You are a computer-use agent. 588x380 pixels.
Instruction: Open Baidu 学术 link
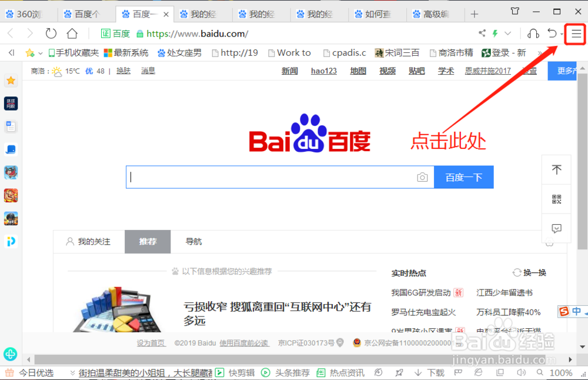[x=446, y=71]
